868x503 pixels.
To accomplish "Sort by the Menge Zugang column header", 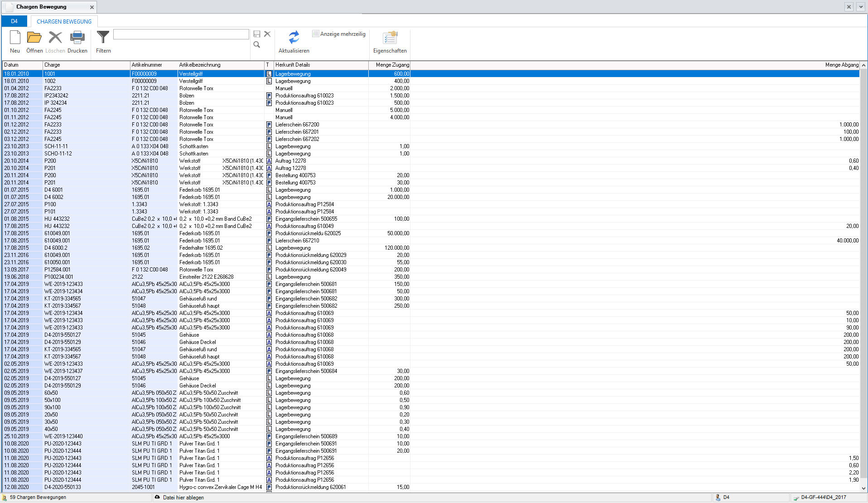I will 389,65.
